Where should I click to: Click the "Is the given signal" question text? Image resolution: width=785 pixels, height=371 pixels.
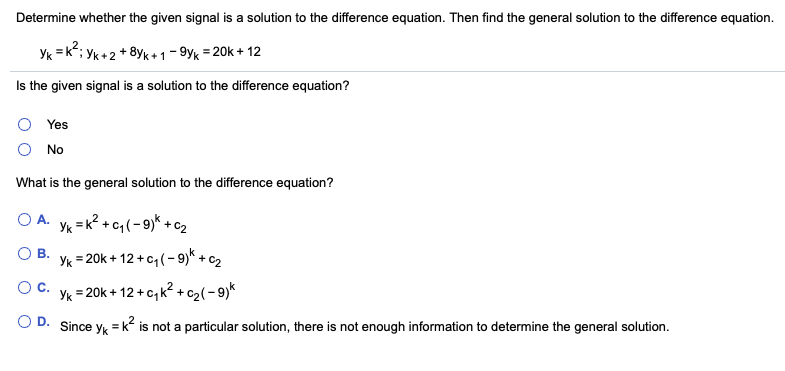point(183,86)
